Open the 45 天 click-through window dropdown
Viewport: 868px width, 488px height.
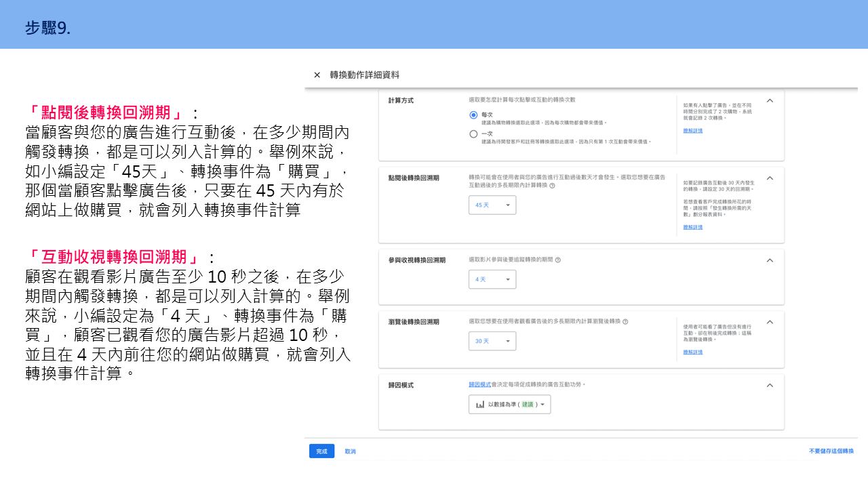tap(492, 205)
